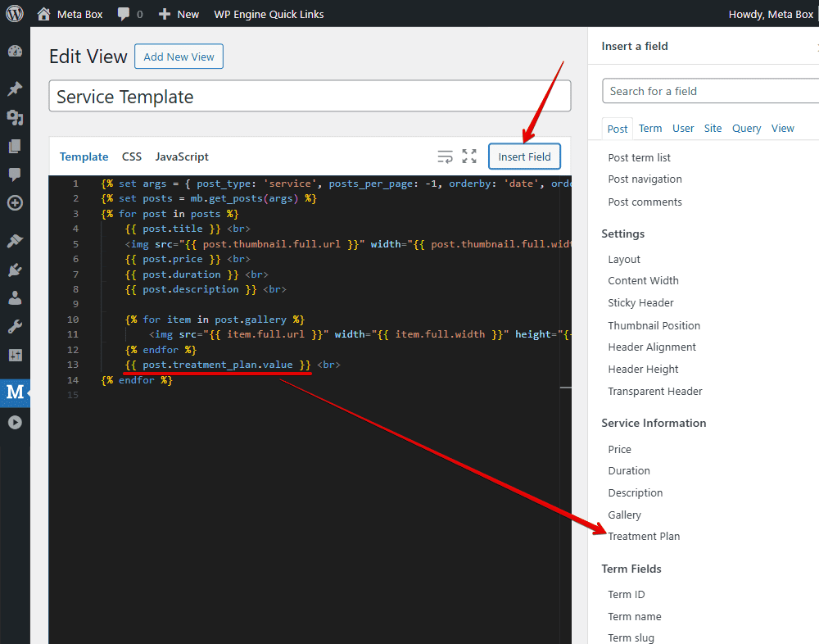819x644 pixels.
Task: Open Settings sliders sidebar icon
Action: 15,356
